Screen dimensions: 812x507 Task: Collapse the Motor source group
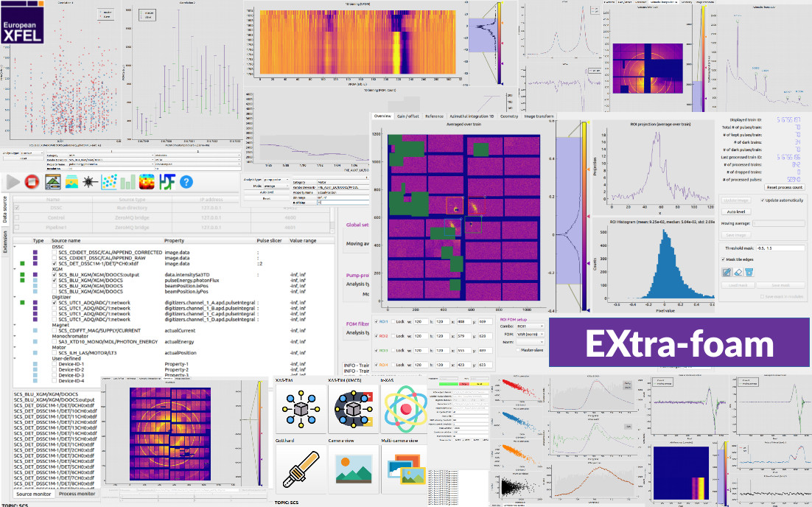[x=15, y=348]
